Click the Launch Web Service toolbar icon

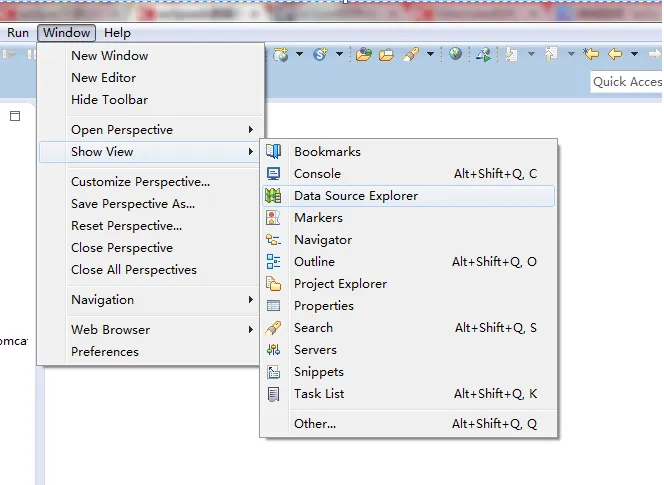pos(484,54)
